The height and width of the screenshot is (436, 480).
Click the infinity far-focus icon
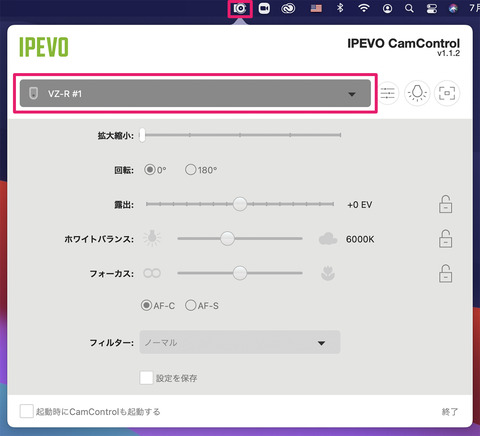(152, 273)
